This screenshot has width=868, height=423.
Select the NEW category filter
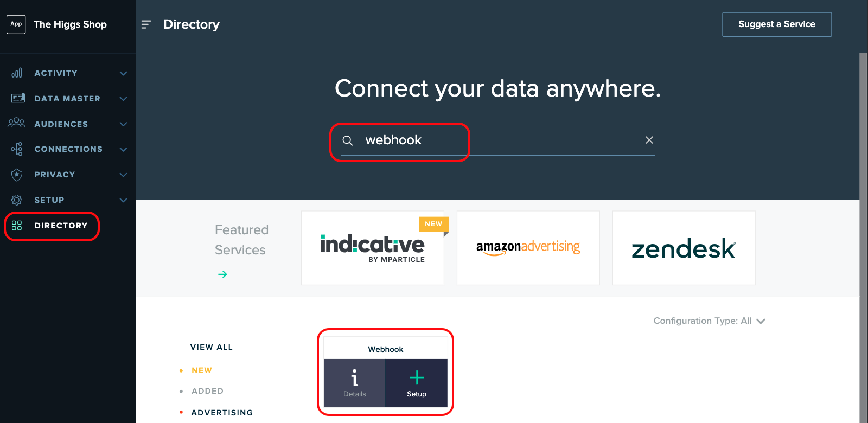click(202, 370)
